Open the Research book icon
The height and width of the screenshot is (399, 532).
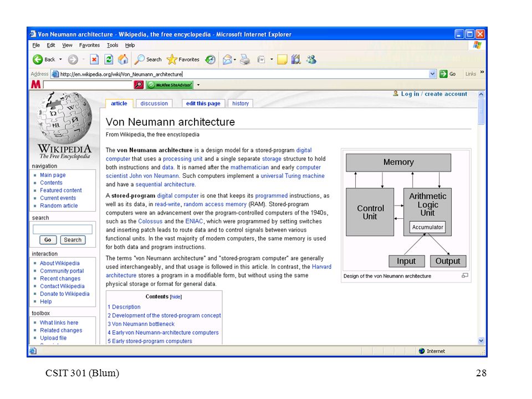[296, 60]
